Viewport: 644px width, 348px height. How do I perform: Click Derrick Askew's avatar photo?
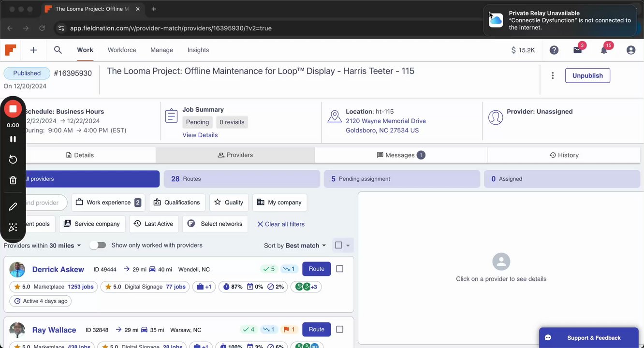point(17,270)
